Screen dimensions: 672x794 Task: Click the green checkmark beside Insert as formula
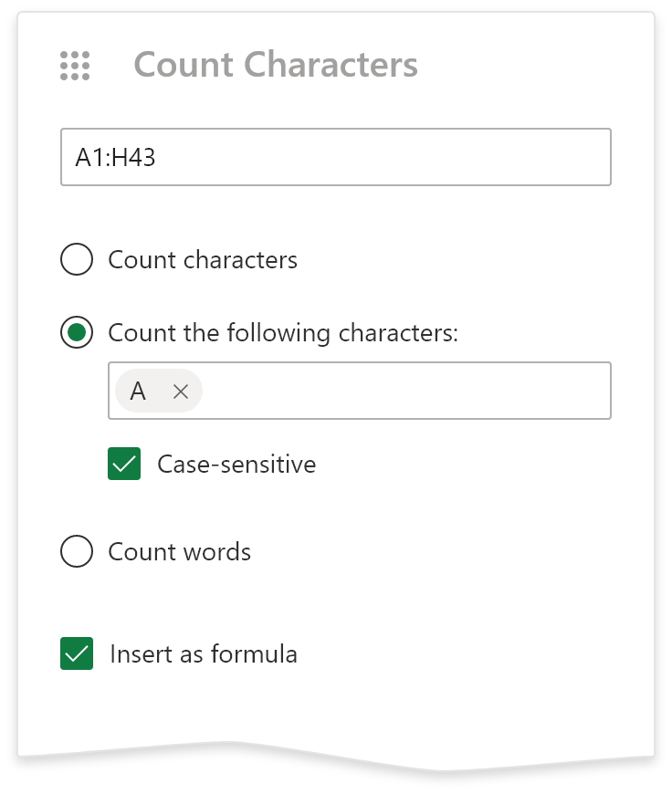77,654
